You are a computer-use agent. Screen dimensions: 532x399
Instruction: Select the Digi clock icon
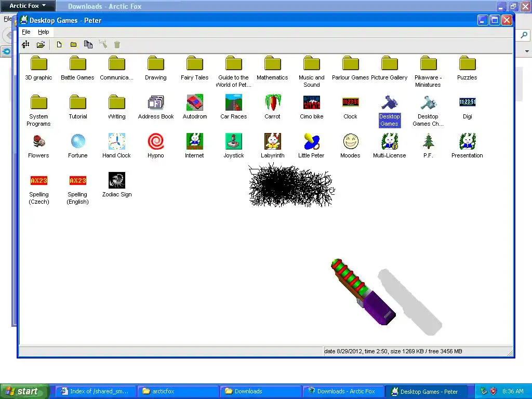467,102
